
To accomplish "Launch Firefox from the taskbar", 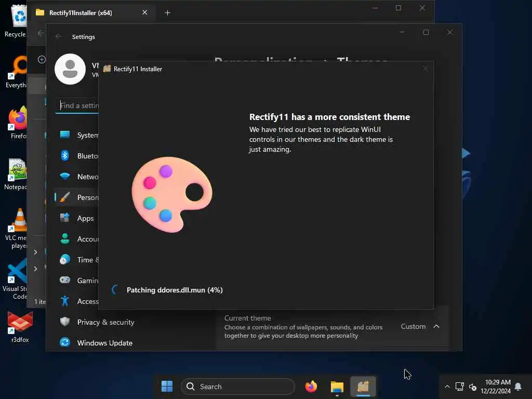I will tap(311, 386).
